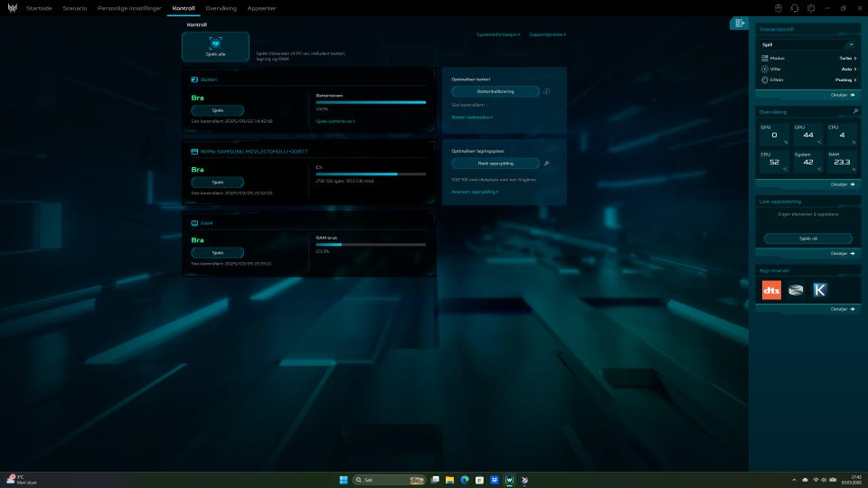Launch the DTS app shortcut
Screen dimensions: 868x488
pyautogui.click(x=771, y=290)
